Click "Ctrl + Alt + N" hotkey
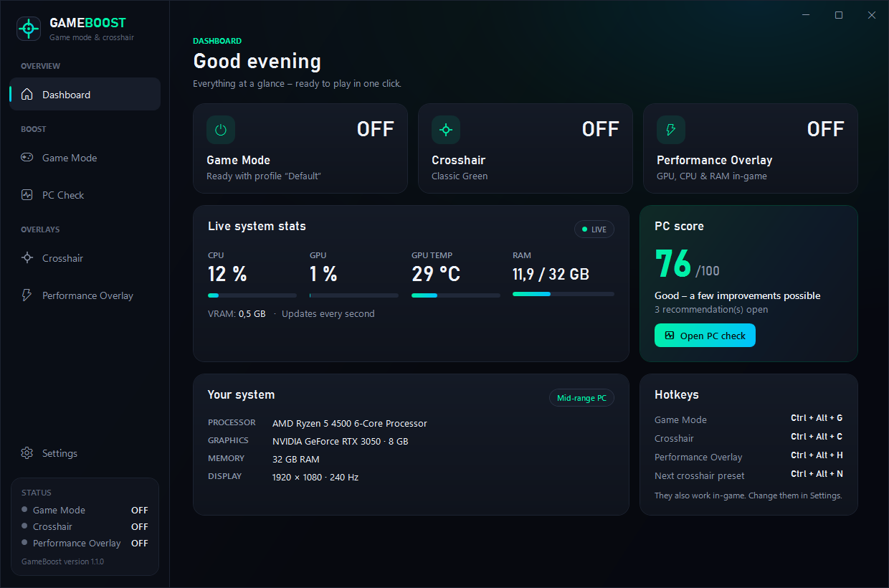 [817, 474]
